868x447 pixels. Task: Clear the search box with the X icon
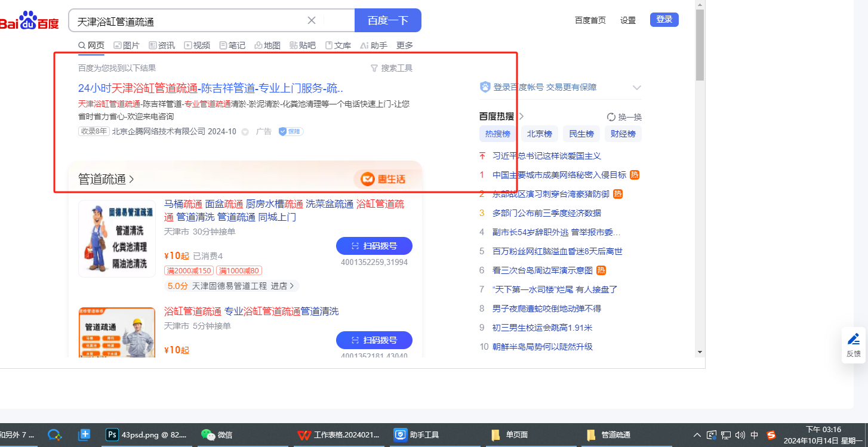(312, 20)
